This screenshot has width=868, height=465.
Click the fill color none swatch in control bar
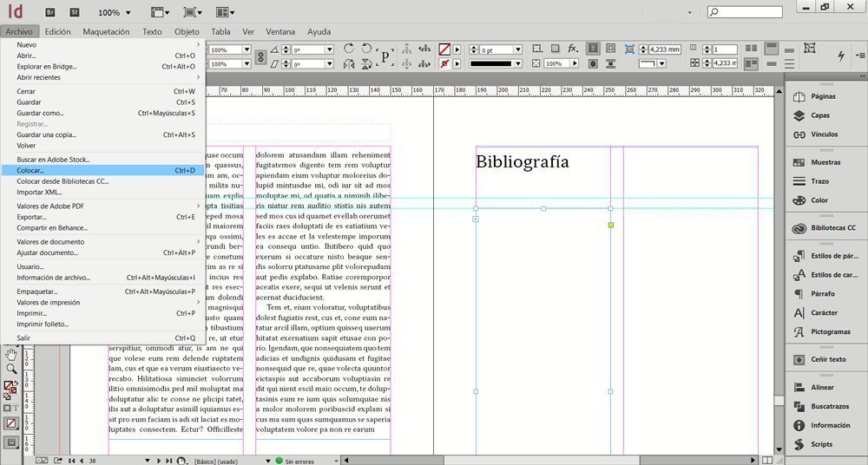pyautogui.click(x=444, y=49)
